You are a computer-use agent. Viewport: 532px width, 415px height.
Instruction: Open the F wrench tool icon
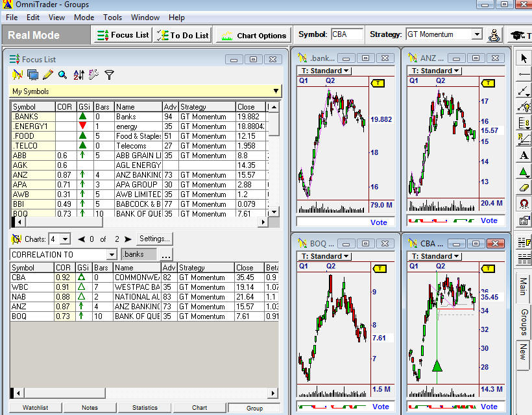(x=93, y=75)
